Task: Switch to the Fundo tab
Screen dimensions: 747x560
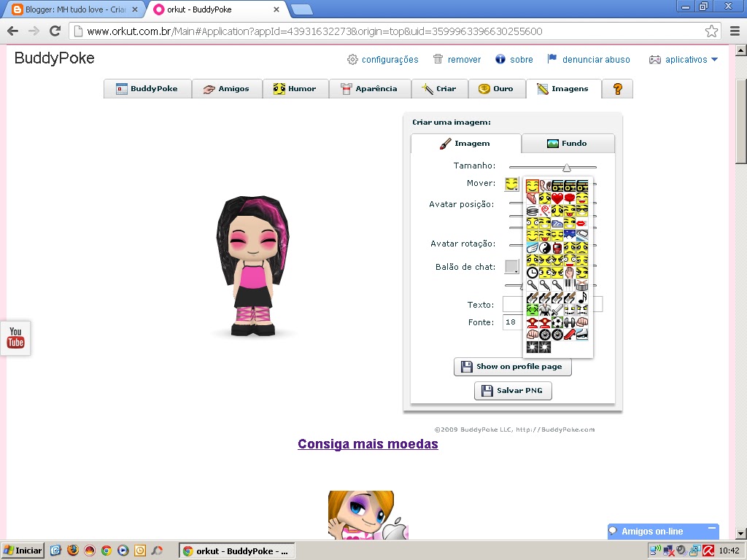Action: pos(568,143)
